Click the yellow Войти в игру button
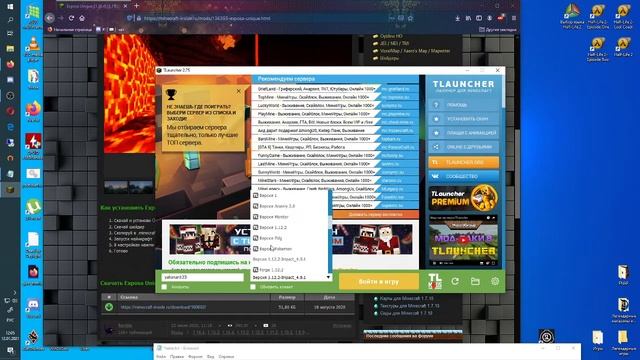The height and width of the screenshot is (360, 640). point(379,281)
